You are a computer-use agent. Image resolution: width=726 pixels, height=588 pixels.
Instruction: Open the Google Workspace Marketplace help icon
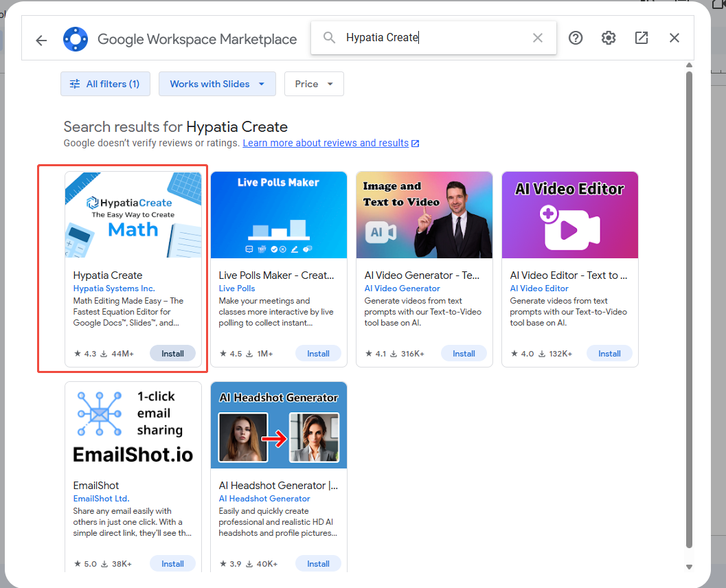tap(576, 38)
